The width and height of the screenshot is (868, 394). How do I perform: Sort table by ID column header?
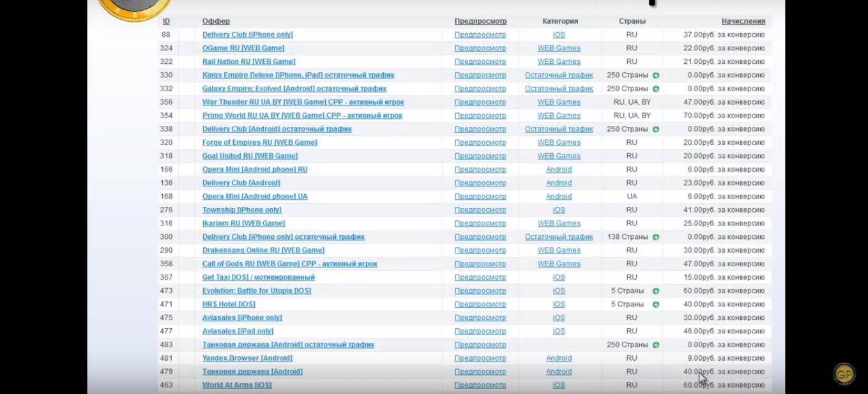coord(166,21)
